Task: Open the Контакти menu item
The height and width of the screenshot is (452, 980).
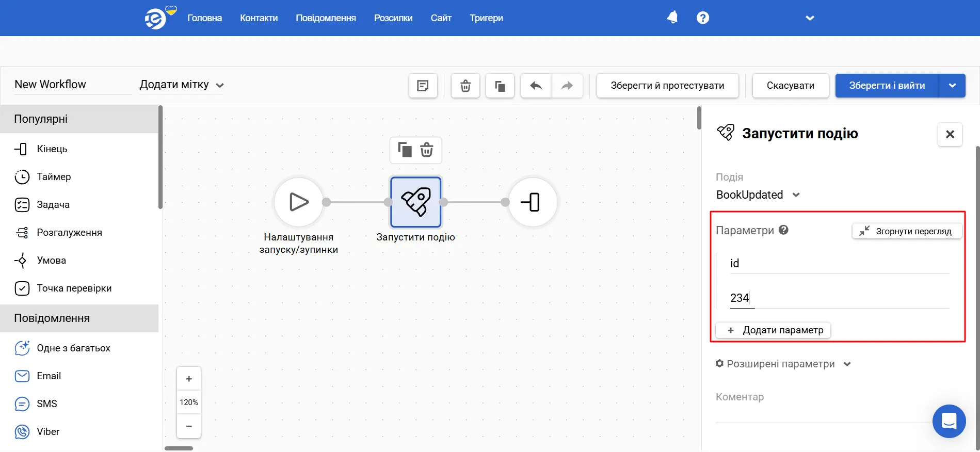Action: pyautogui.click(x=259, y=18)
